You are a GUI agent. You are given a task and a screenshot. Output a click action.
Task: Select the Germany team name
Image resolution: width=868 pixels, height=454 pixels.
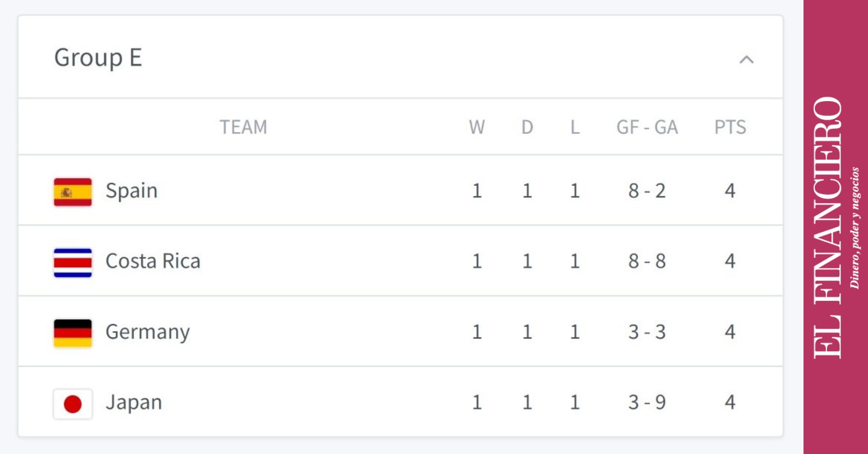coord(148,332)
